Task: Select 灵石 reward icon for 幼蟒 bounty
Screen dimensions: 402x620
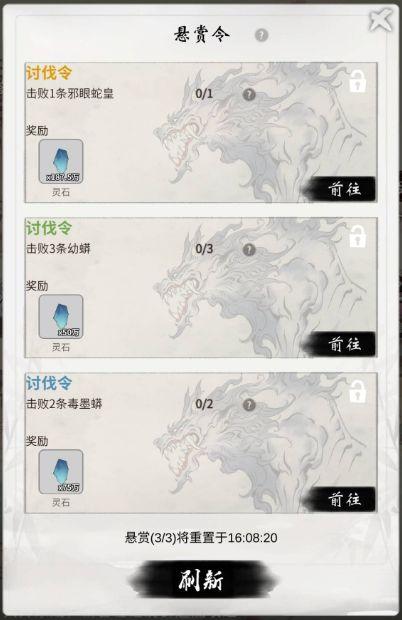Action: click(61, 316)
